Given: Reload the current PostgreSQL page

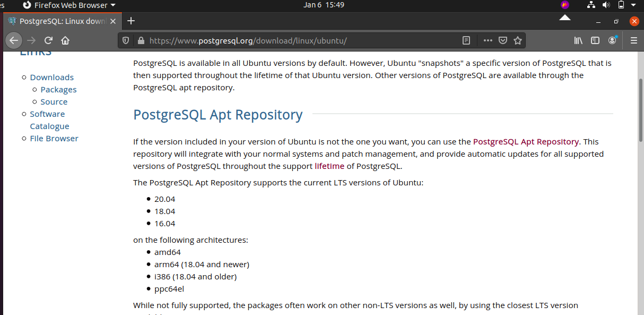Looking at the screenshot, I should click(x=48, y=40).
